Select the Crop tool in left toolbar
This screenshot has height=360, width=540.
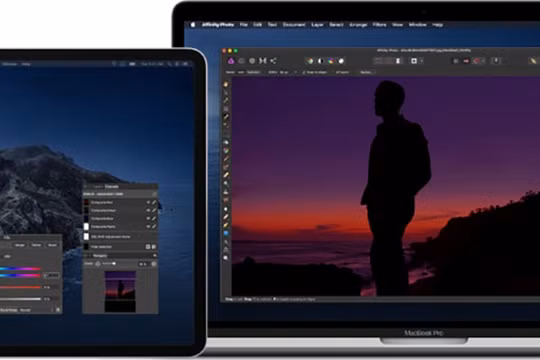(x=226, y=109)
